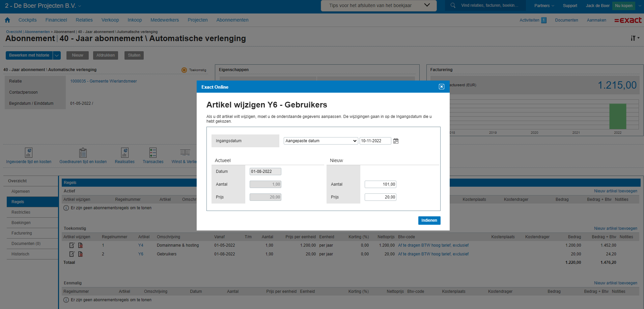This screenshot has width=644, height=309.
Task: Select Facturering in the left sidebar
Action: tap(22, 233)
